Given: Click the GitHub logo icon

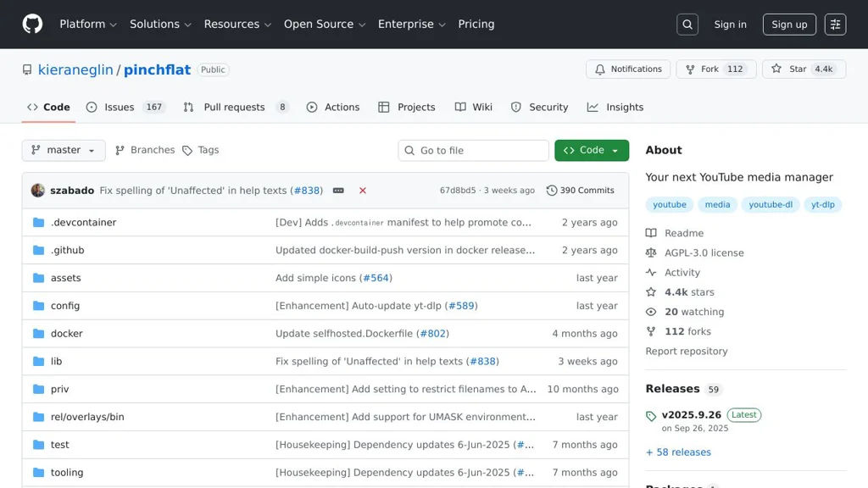Looking at the screenshot, I should coord(32,24).
